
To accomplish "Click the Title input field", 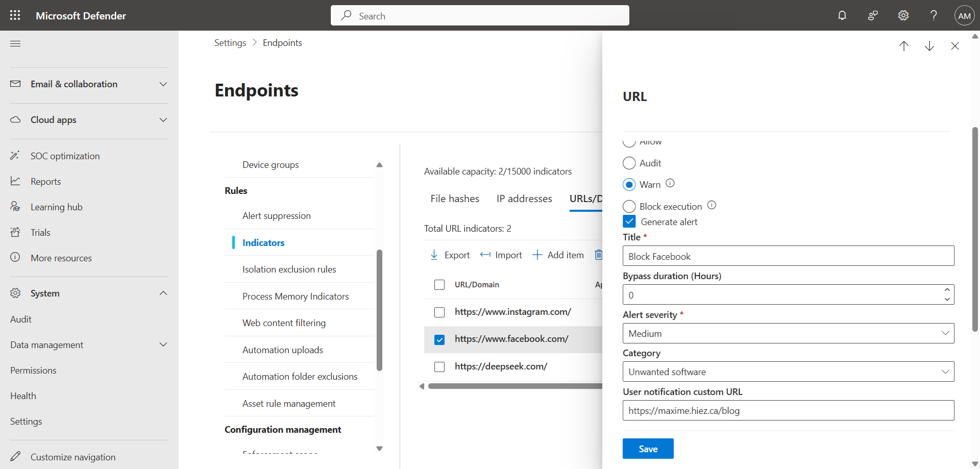I will click(x=788, y=256).
